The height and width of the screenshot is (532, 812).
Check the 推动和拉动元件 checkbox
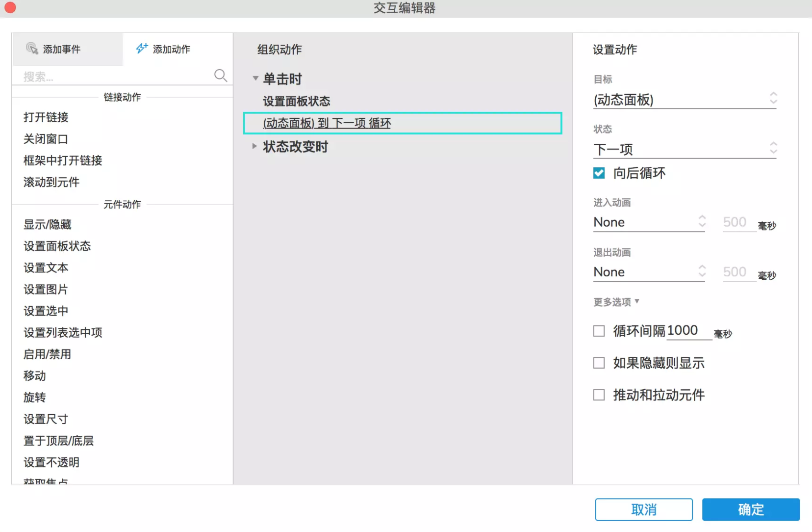point(599,395)
